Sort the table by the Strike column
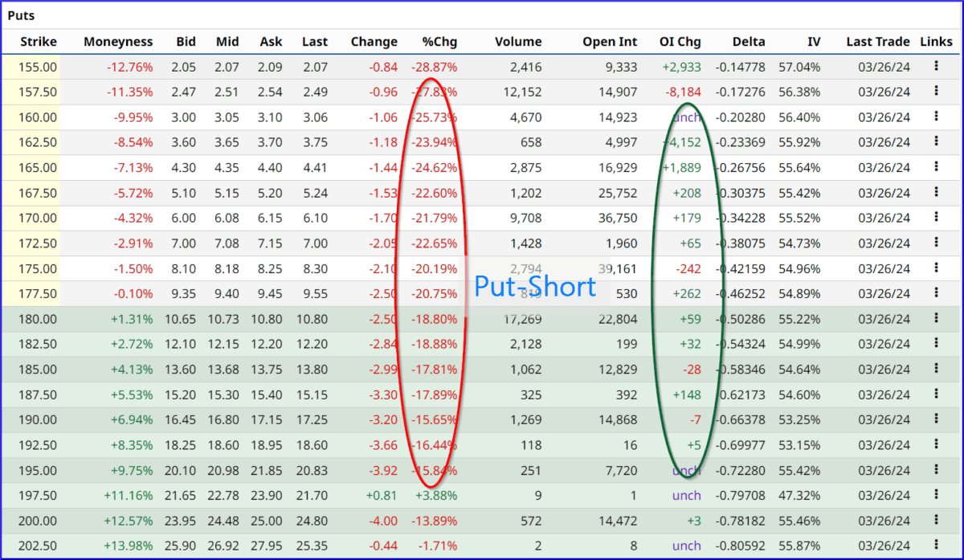This screenshot has height=560, width=964. [x=38, y=41]
